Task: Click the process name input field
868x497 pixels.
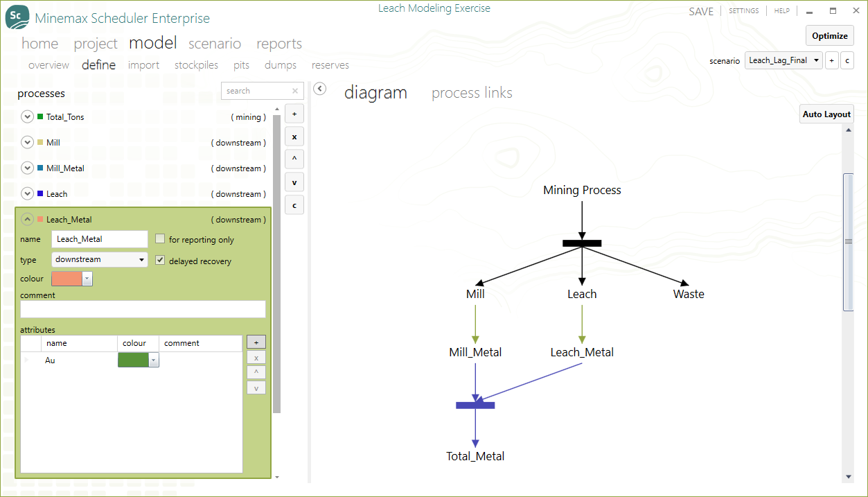Action: pos(100,239)
